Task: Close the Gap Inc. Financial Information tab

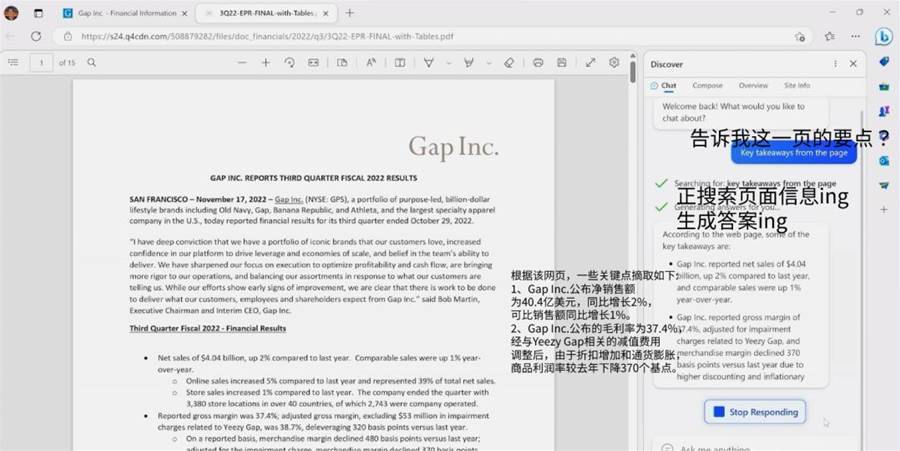Action: [184, 13]
